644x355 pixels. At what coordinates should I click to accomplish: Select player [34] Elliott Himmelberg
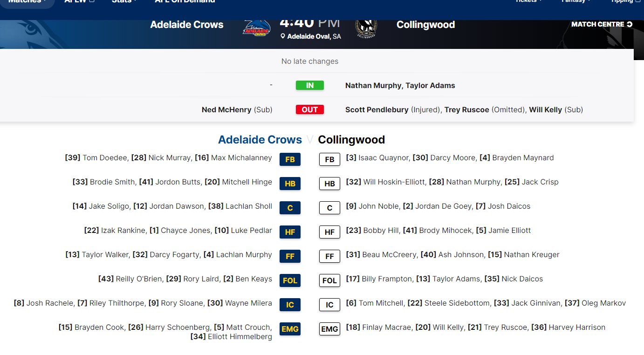231,336
